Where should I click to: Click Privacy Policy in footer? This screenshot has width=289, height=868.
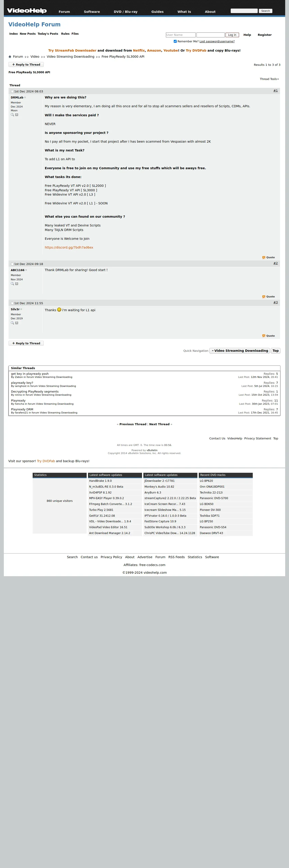[111, 557]
